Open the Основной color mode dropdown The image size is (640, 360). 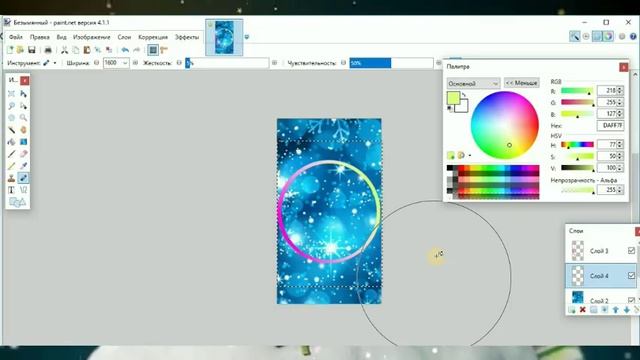pyautogui.click(x=473, y=83)
